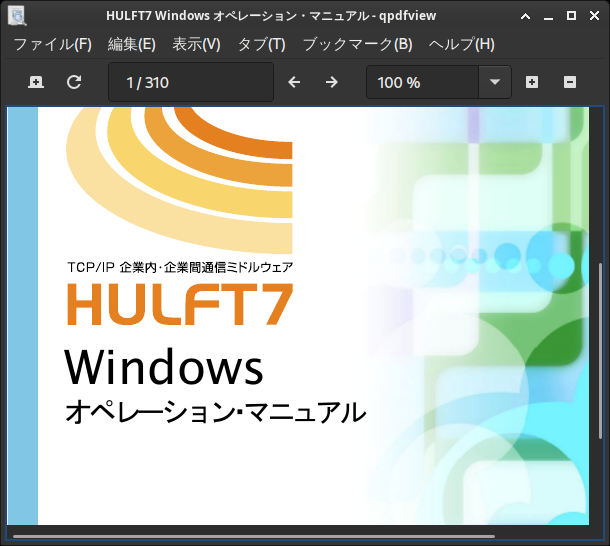Open the 表示(V) menu
Screen dimensions: 610x546
coord(196,44)
